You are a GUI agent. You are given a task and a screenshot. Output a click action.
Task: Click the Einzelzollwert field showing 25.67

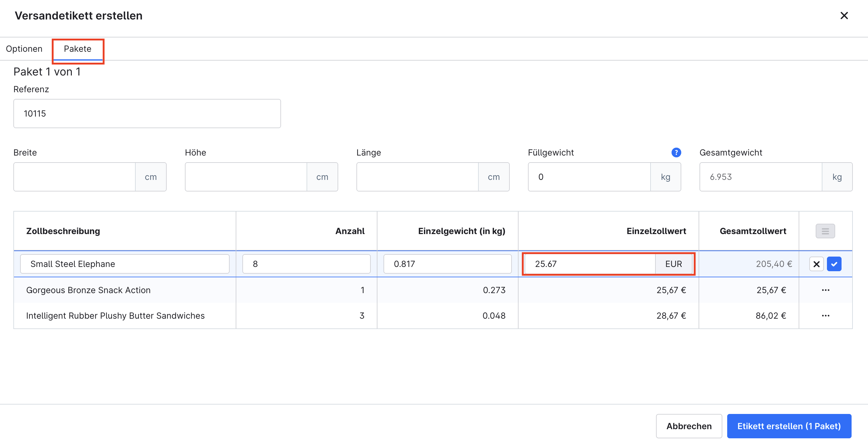pyautogui.click(x=590, y=264)
